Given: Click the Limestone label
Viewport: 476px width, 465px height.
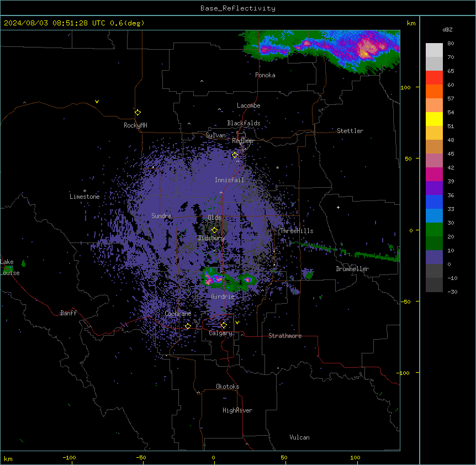Looking at the screenshot, I should click(x=84, y=197).
